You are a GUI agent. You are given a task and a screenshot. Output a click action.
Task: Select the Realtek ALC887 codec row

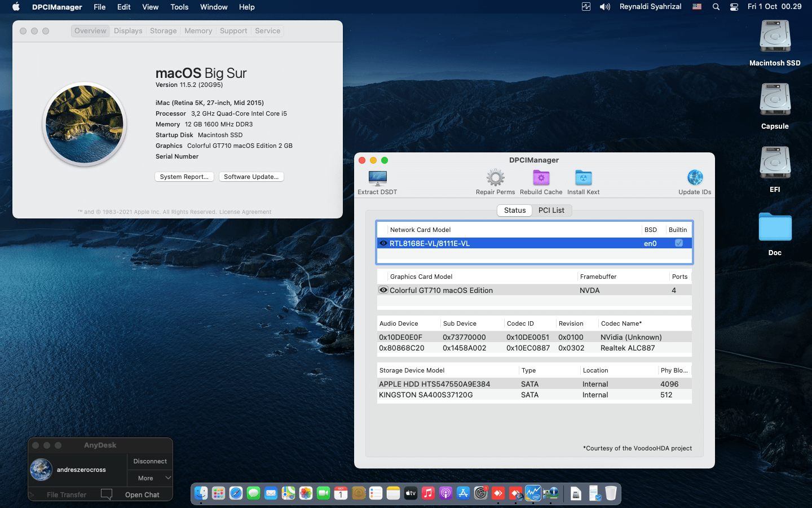[x=534, y=348]
